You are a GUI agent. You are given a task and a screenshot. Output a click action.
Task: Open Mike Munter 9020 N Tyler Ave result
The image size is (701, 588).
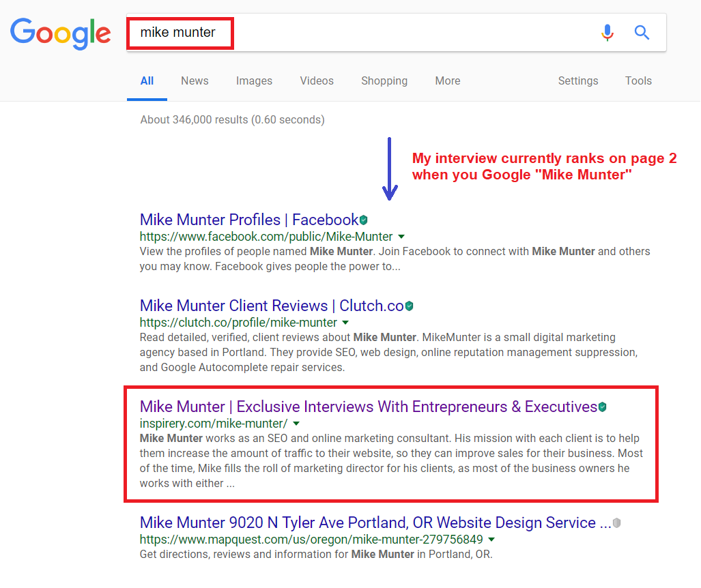tap(375, 523)
